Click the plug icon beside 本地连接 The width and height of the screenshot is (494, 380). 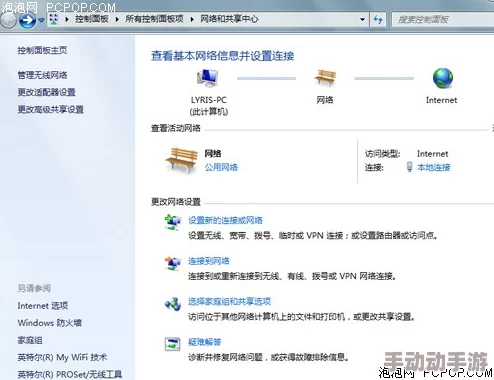click(410, 167)
